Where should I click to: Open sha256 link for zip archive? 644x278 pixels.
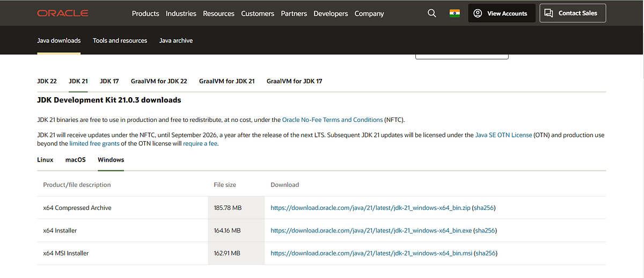pyautogui.click(x=484, y=208)
